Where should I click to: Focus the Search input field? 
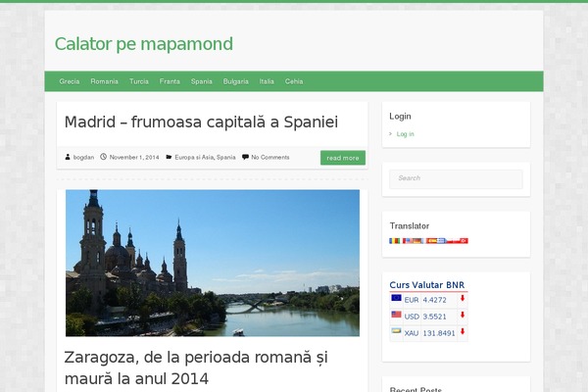click(x=456, y=178)
